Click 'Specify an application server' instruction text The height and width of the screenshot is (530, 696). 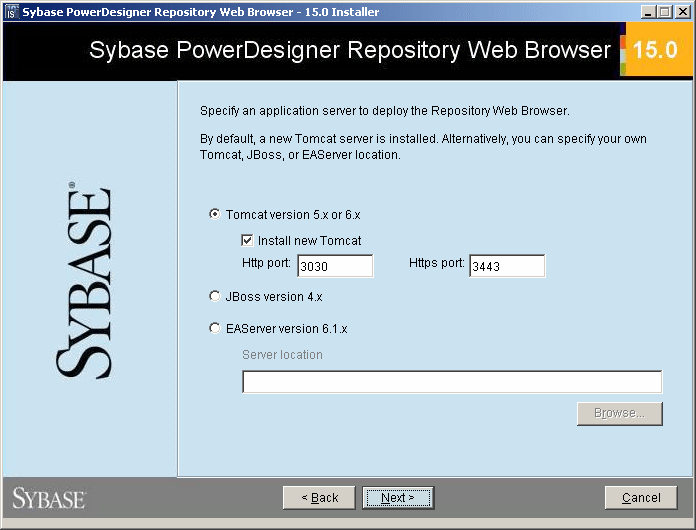[x=385, y=111]
